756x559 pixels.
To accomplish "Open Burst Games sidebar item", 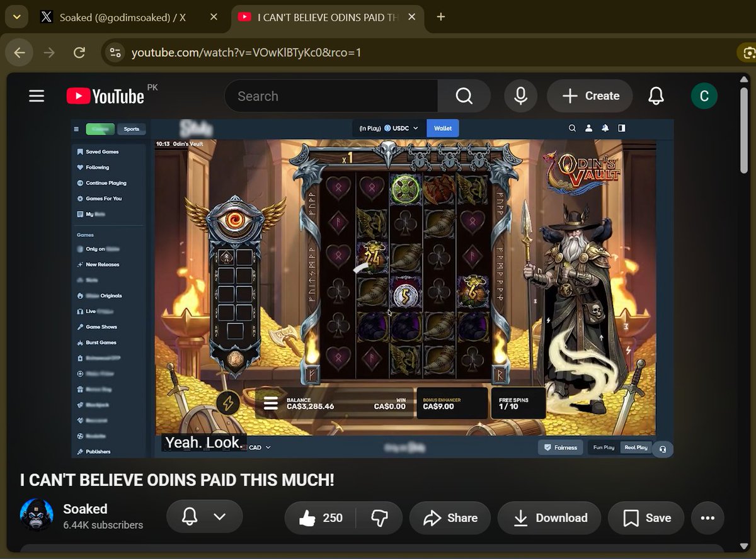I will pyautogui.click(x=96, y=342).
